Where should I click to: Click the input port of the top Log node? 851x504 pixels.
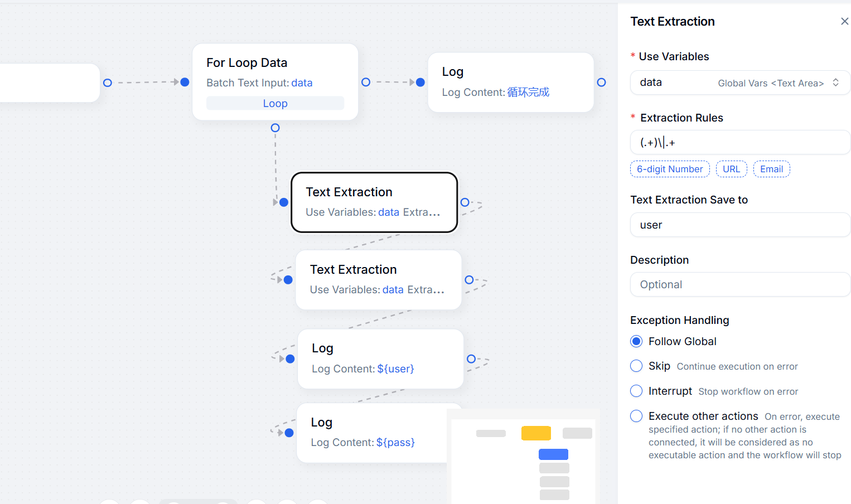pos(420,82)
